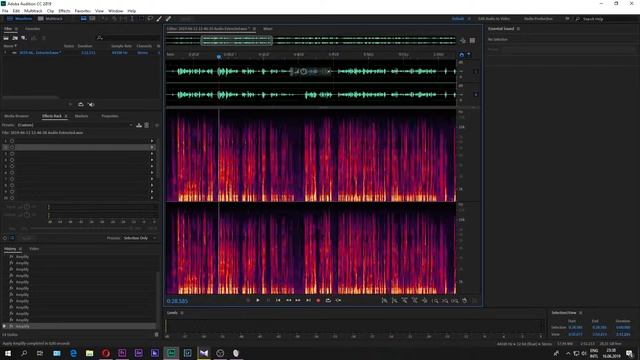Open the Effects menu

tap(64, 11)
